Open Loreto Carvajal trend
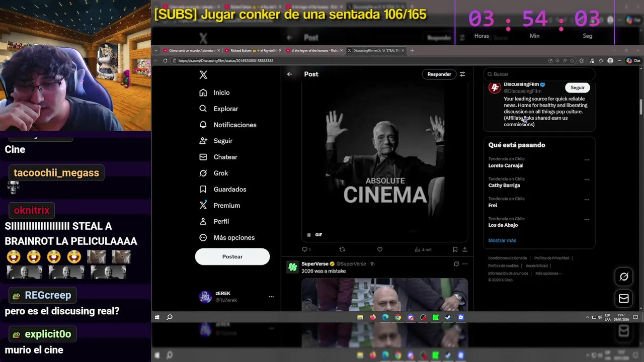This screenshot has width=644, height=362. [506, 165]
